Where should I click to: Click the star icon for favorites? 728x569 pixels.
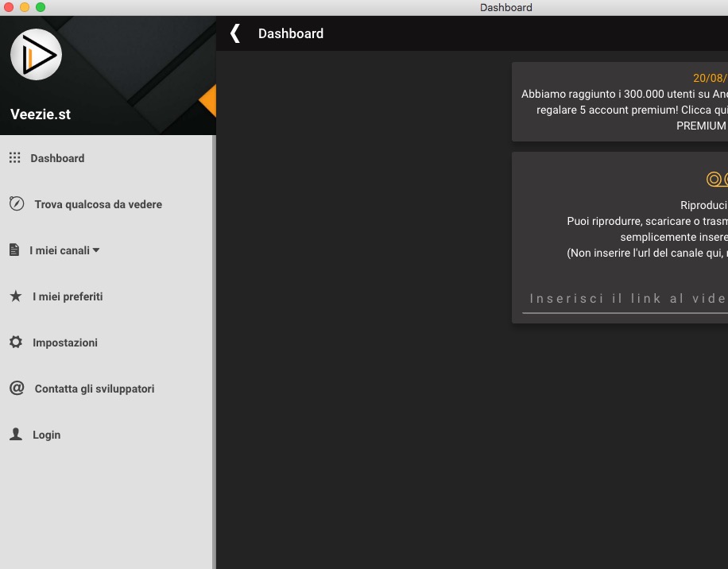[16, 296]
